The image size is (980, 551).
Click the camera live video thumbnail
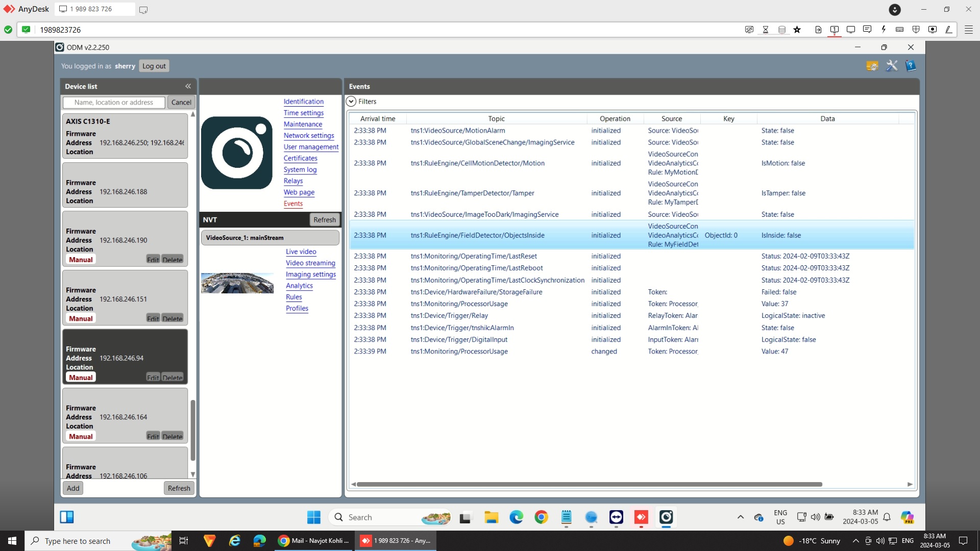click(x=237, y=283)
